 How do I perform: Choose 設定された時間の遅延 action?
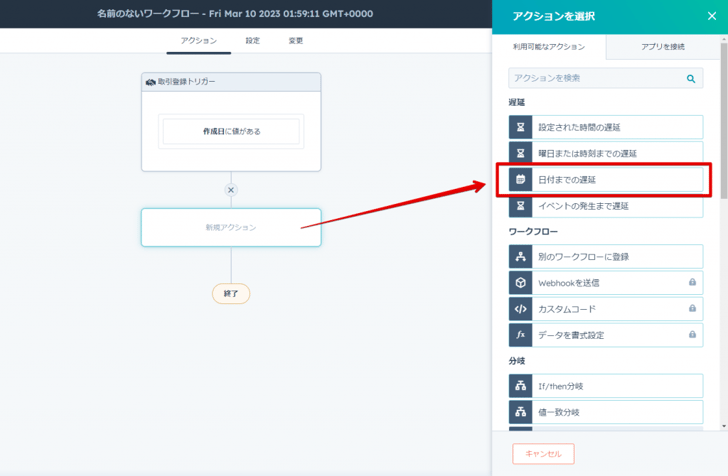(x=606, y=127)
